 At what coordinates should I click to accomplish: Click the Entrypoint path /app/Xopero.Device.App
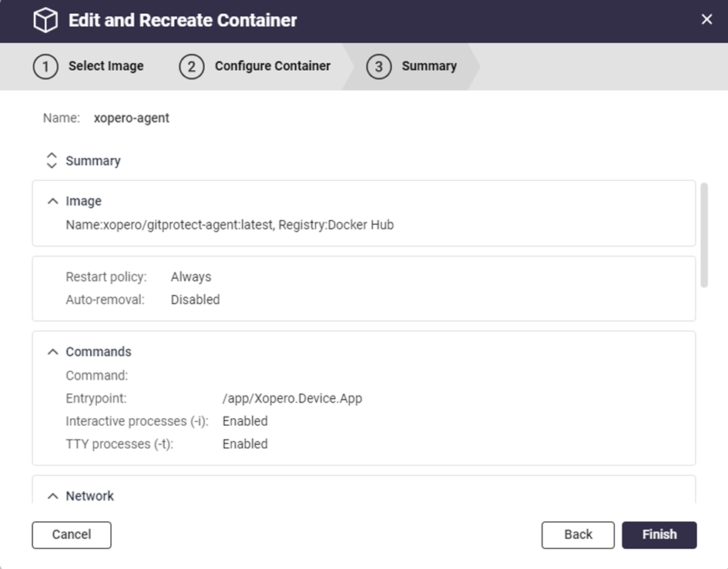pos(292,399)
